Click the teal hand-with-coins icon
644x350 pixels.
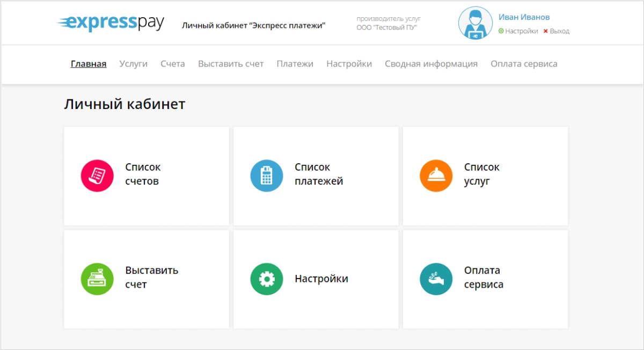[436, 279]
